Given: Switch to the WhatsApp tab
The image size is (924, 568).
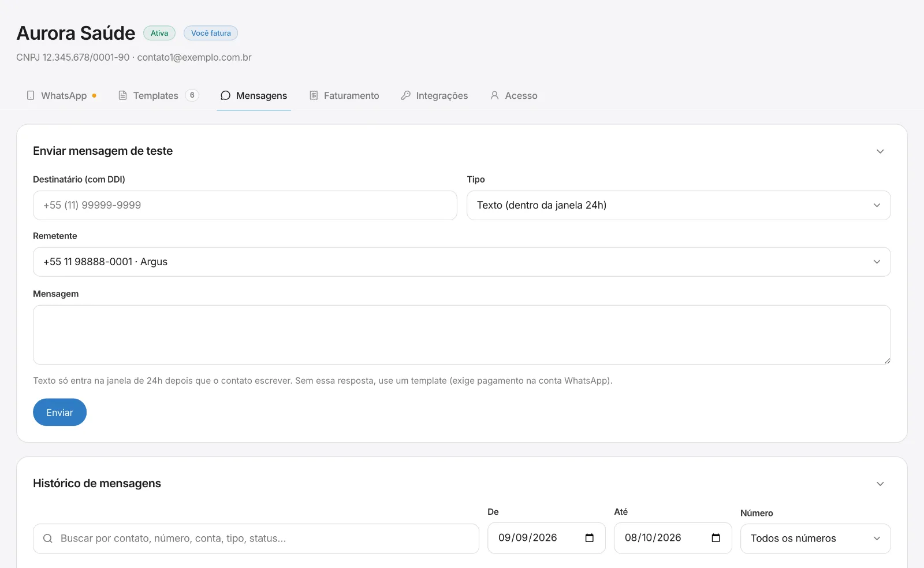Looking at the screenshot, I should tap(62, 95).
